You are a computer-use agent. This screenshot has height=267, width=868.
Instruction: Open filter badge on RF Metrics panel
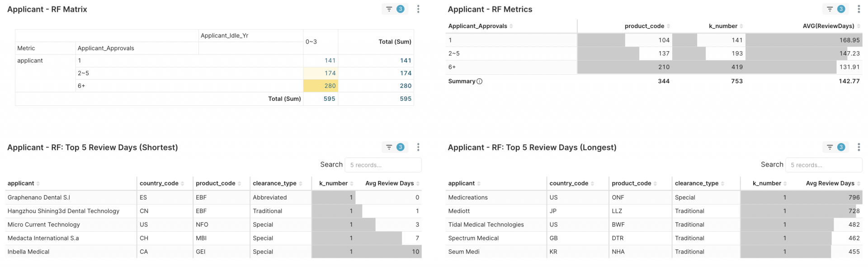pyautogui.click(x=835, y=9)
